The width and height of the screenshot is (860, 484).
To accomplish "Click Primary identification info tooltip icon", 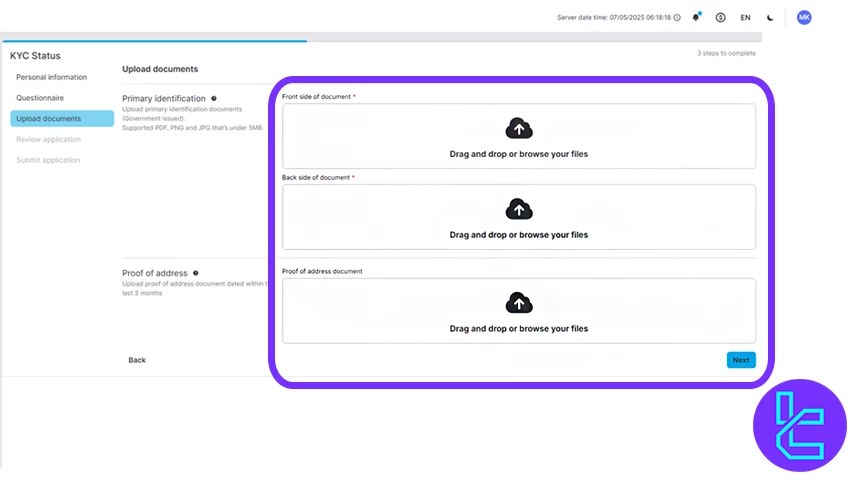I will [x=214, y=99].
